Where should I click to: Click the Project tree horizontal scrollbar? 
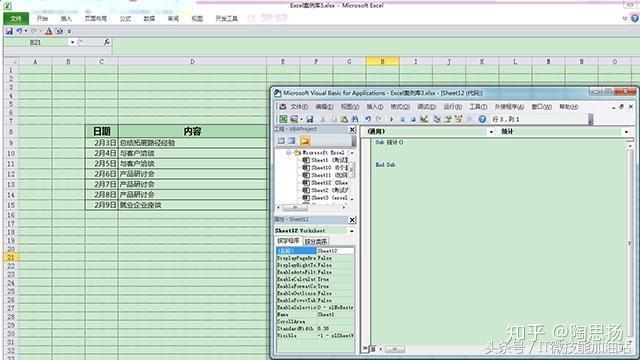[x=312, y=208]
